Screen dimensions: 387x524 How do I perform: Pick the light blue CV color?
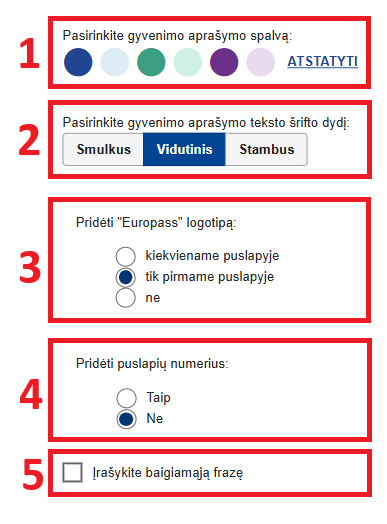115,62
